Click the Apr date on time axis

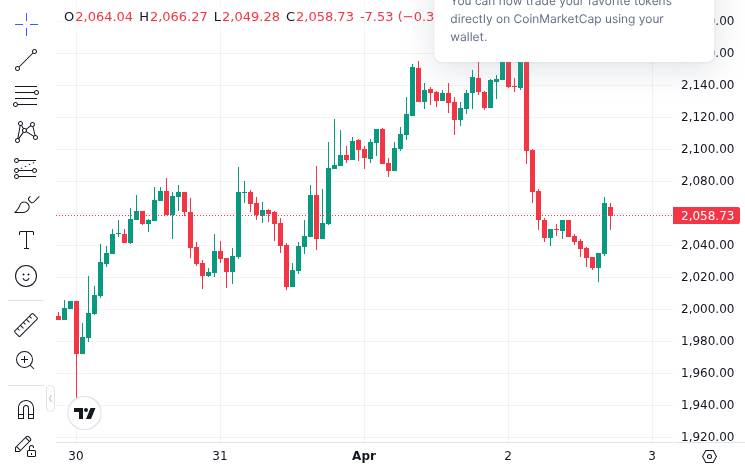364,456
